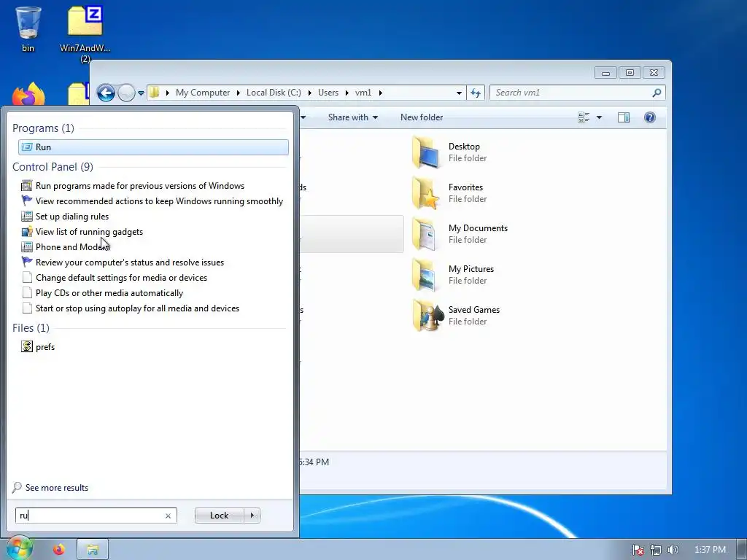
Task: Click My Computer in the address breadcrumb
Action: pos(203,93)
